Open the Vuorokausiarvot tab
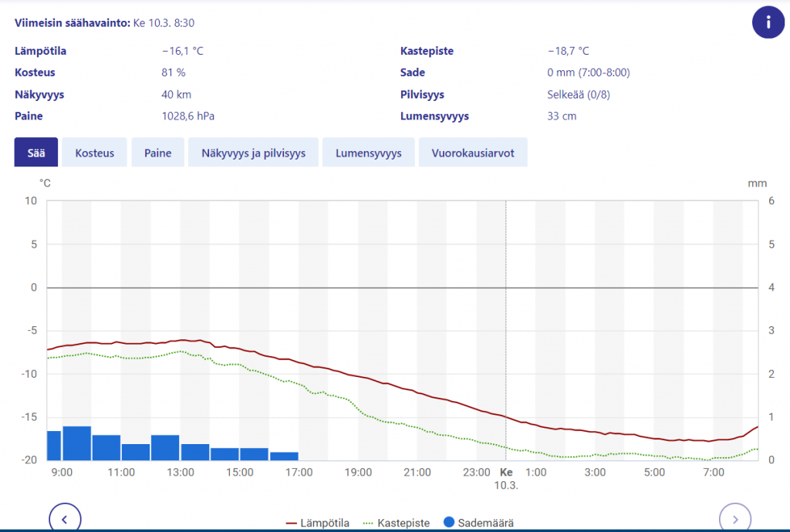Image resolution: width=790 pixels, height=532 pixels. (473, 153)
